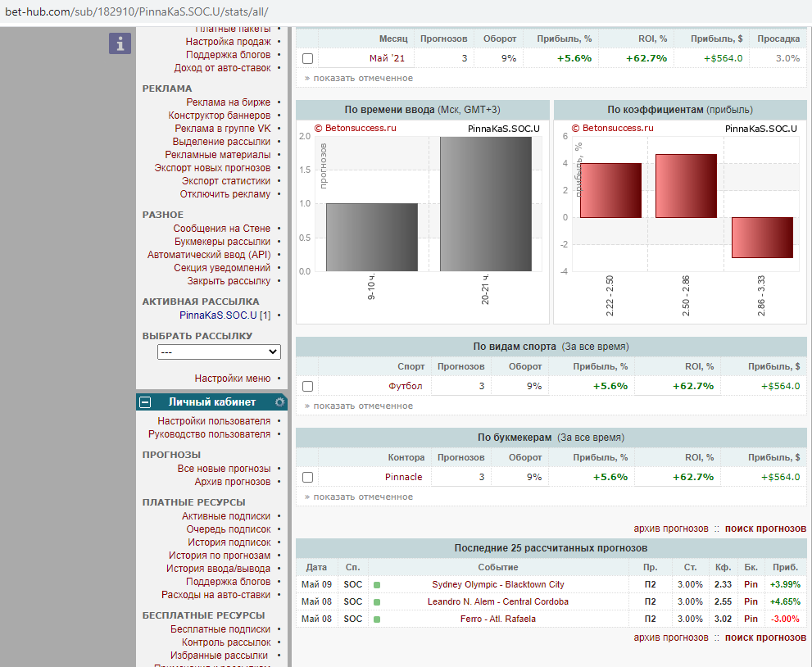Click the 2.22 - 2.50 profit bar
812x667 pixels.
point(610,191)
